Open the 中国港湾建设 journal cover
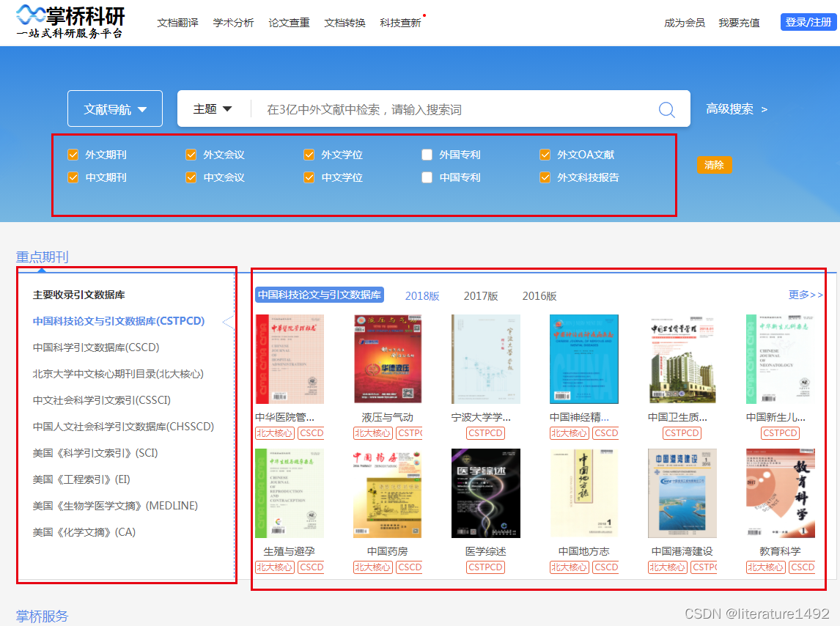This screenshot has width=840, height=626. 682,493
